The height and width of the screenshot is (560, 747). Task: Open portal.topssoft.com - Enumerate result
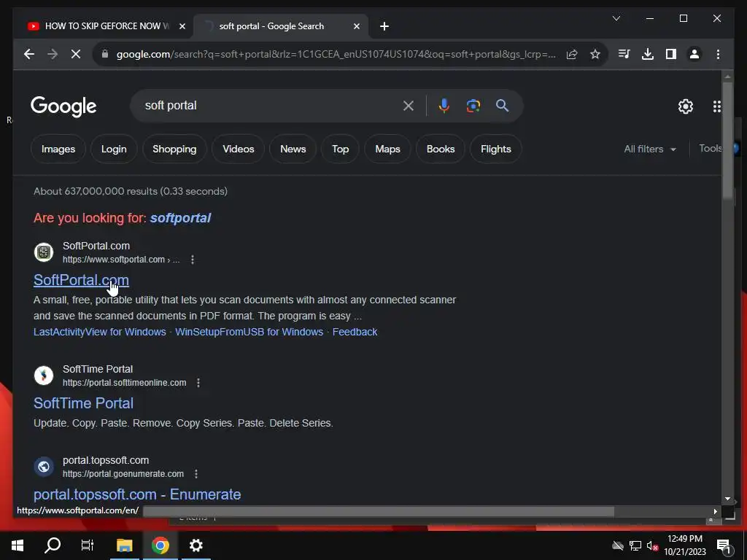coord(137,494)
